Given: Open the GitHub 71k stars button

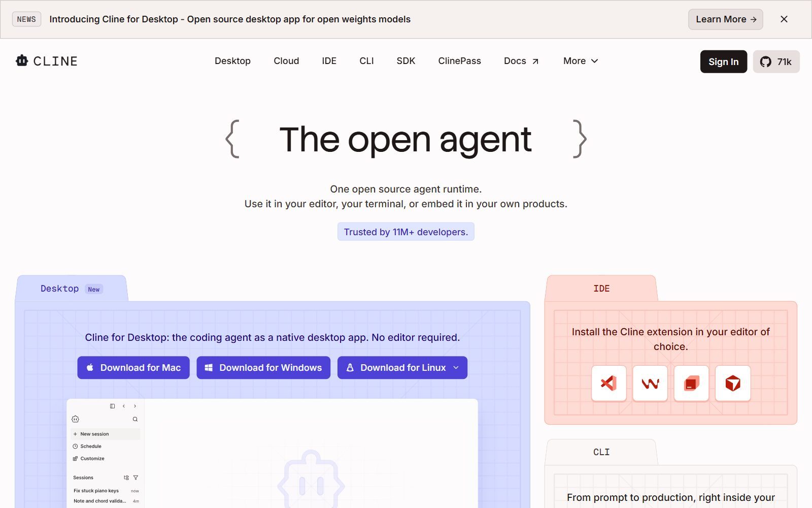Looking at the screenshot, I should click(x=776, y=61).
